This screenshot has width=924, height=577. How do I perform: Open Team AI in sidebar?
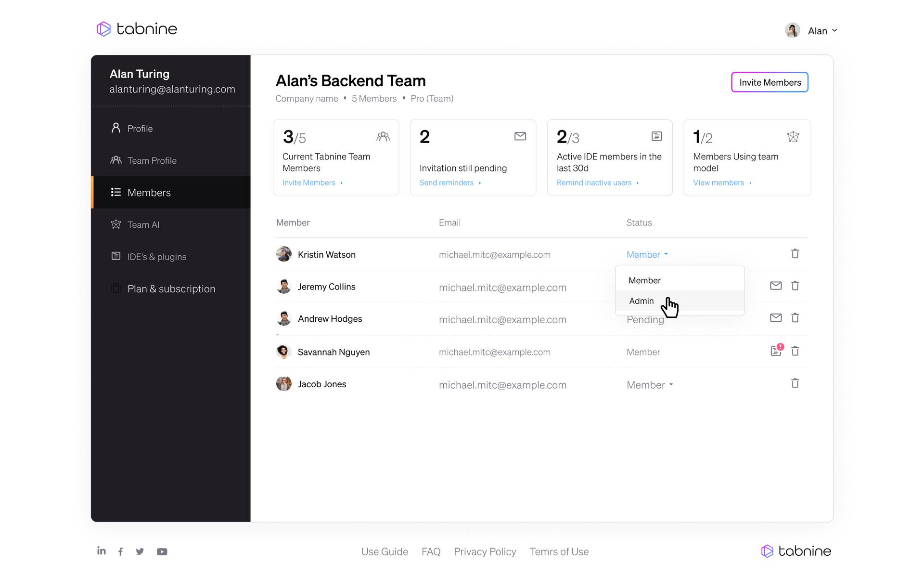click(143, 225)
